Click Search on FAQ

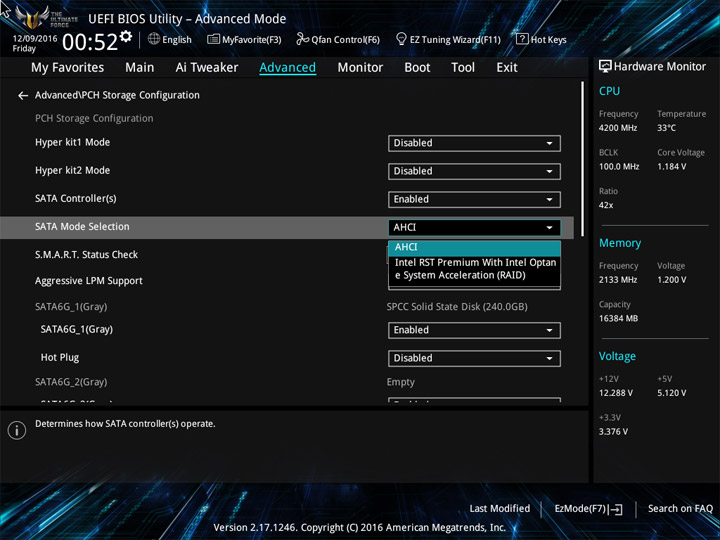click(680, 509)
